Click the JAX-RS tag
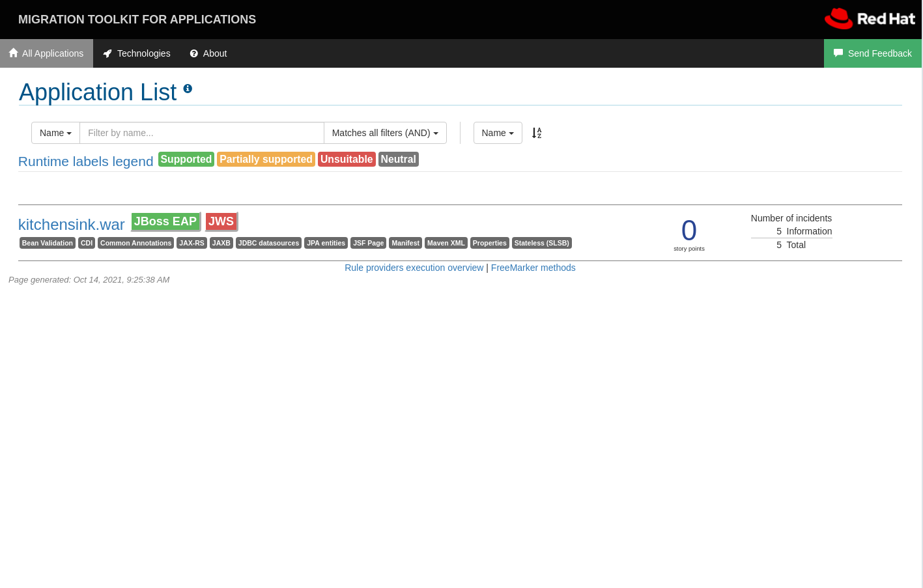This screenshot has width=923, height=588. point(192,243)
